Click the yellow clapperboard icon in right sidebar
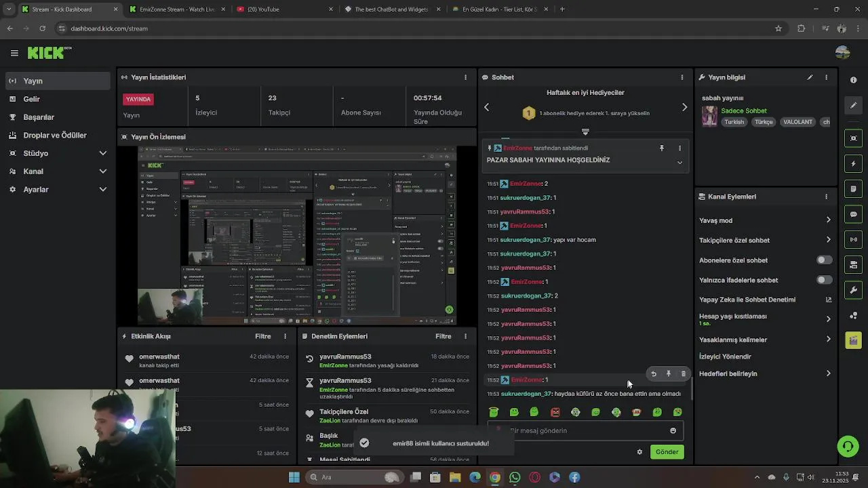This screenshot has width=868, height=488. click(853, 340)
